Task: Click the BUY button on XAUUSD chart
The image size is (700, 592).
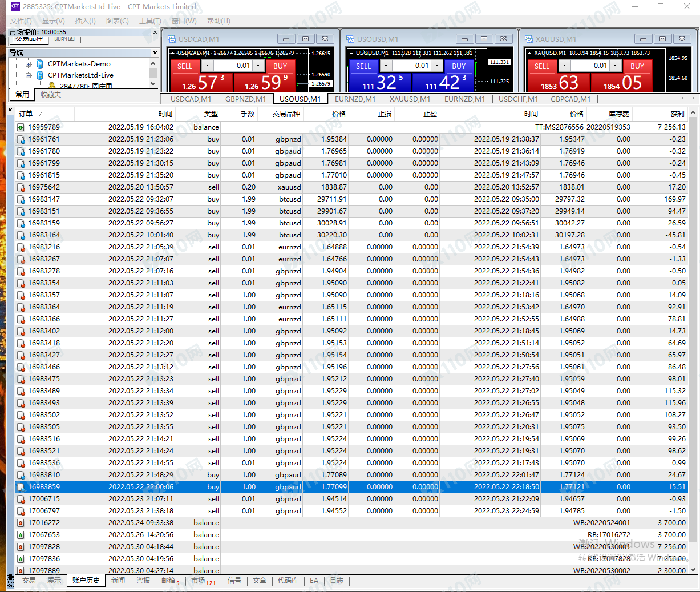Action: click(637, 66)
